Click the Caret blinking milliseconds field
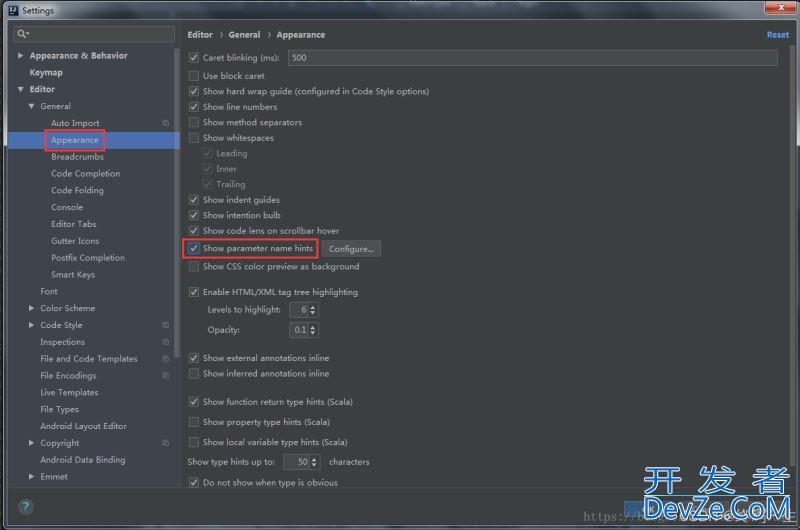 click(533, 58)
